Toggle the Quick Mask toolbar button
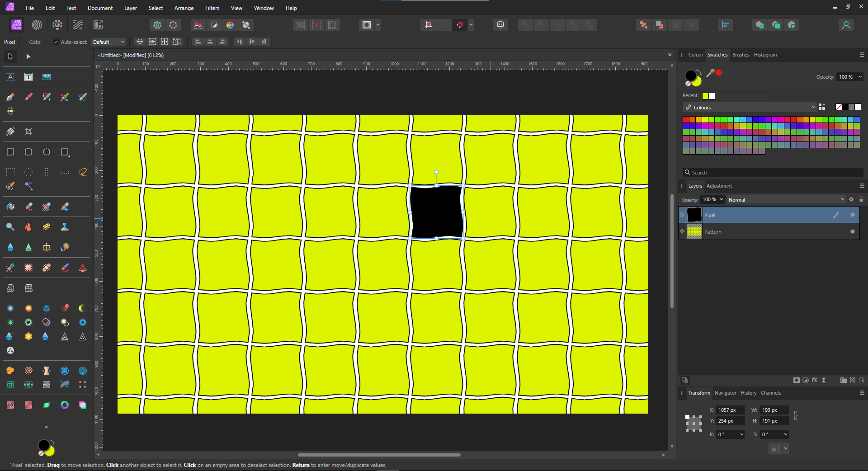Screen dimensions: 868x471 coord(367,25)
